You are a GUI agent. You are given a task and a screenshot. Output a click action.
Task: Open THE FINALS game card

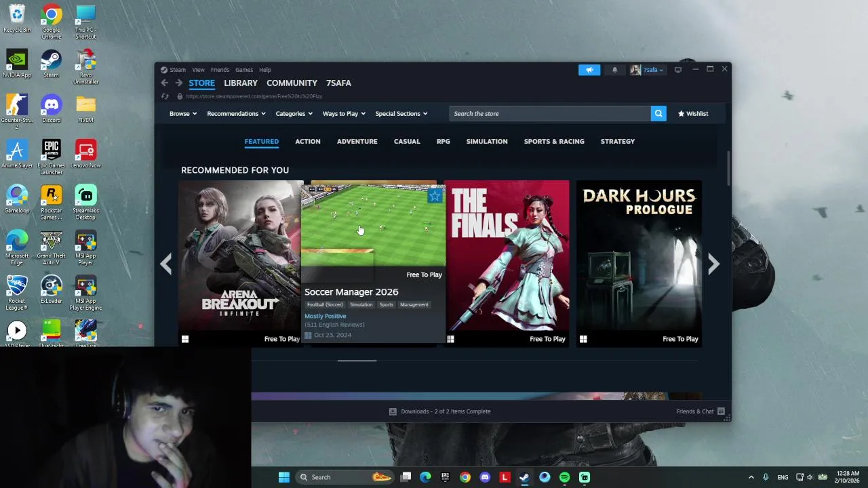click(x=507, y=264)
